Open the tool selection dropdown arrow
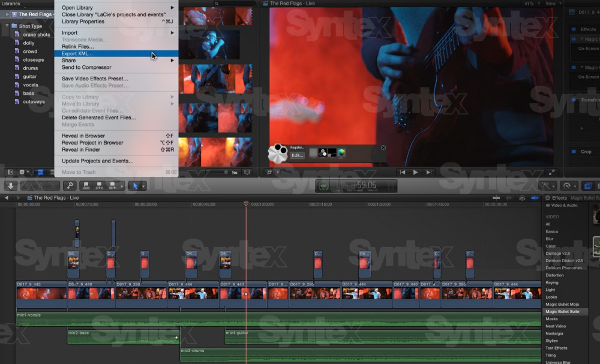 [144, 186]
